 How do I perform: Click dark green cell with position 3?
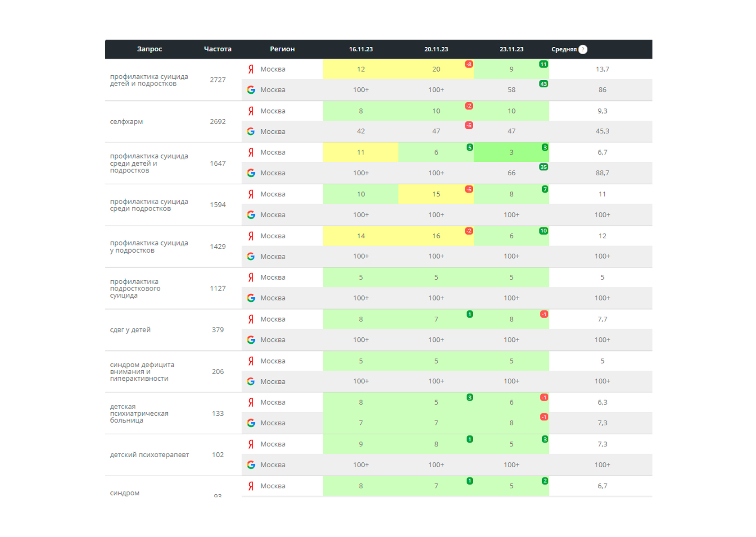tap(512, 152)
